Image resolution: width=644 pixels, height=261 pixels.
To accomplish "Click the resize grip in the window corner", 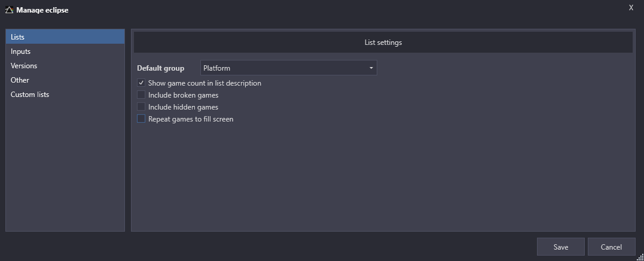I will point(639,257).
